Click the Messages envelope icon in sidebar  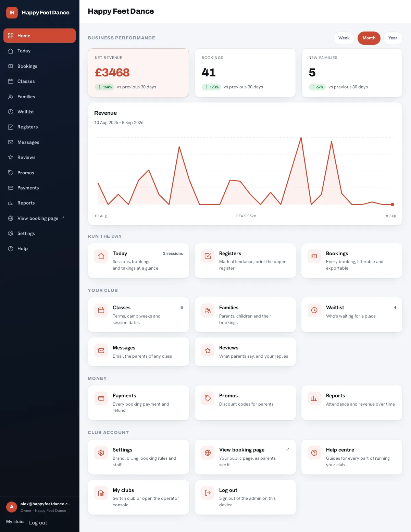pos(11,142)
